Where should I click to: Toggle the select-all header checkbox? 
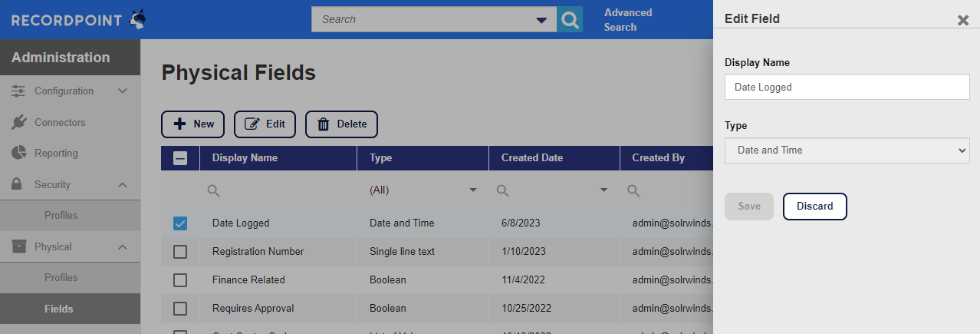[x=180, y=158]
